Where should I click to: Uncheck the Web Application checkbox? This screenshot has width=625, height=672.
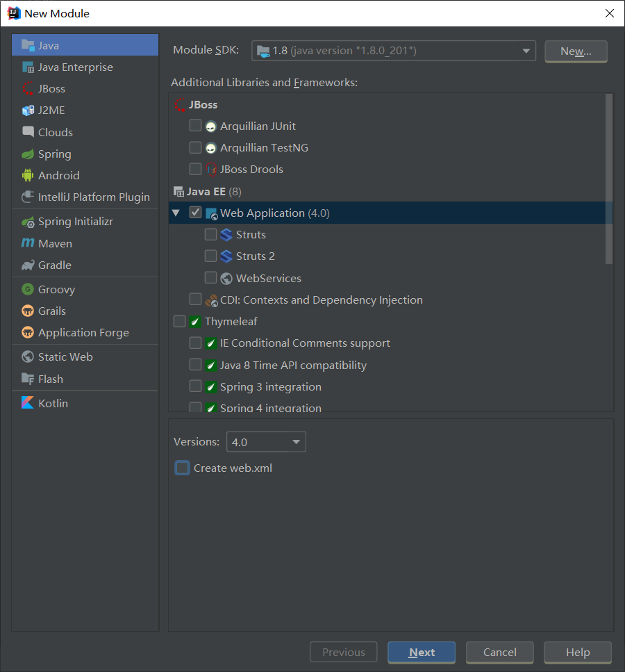(195, 212)
